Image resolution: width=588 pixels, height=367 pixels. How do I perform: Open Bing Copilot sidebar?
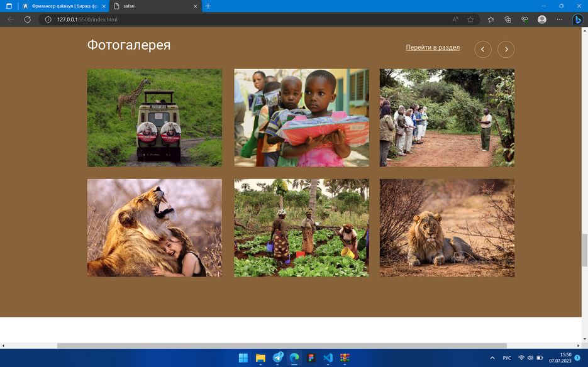(577, 19)
